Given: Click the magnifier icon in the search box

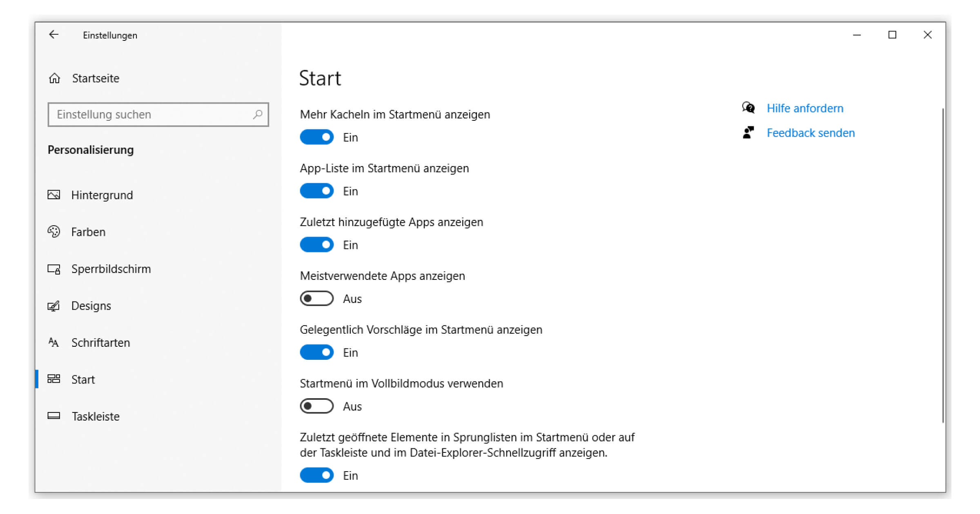Looking at the screenshot, I should 258,115.
